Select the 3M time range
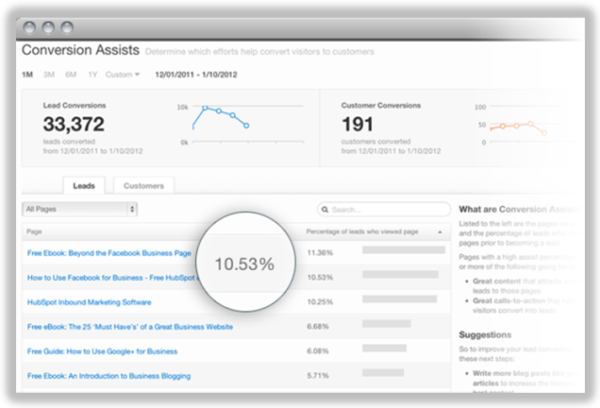Image resolution: width=600 pixels, height=408 pixels. (49, 74)
